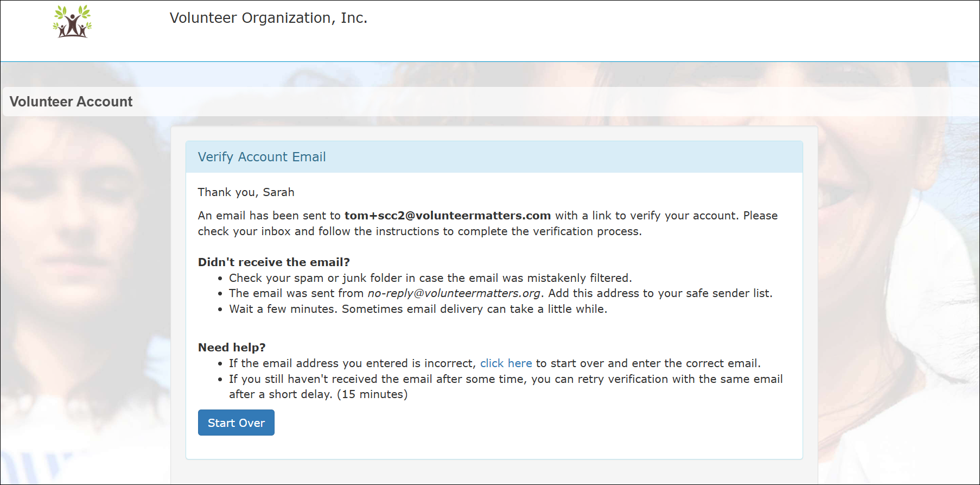Click the 'Didn't receive the email?' heading
Image resolution: width=980 pixels, height=485 pixels.
(x=274, y=262)
